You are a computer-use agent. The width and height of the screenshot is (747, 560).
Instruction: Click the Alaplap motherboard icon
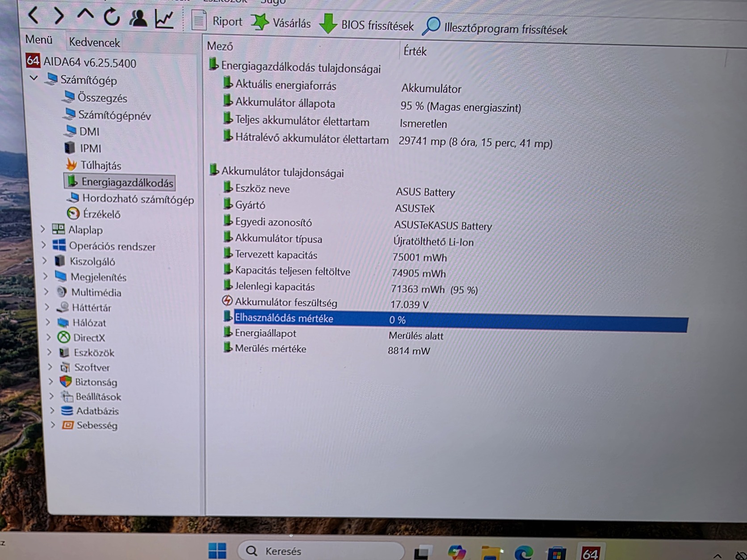point(59,229)
